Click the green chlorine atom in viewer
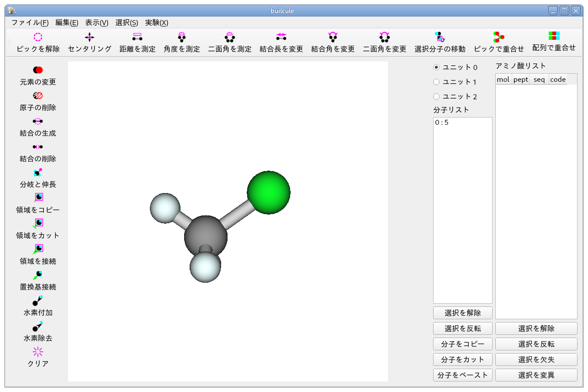 [x=269, y=192]
